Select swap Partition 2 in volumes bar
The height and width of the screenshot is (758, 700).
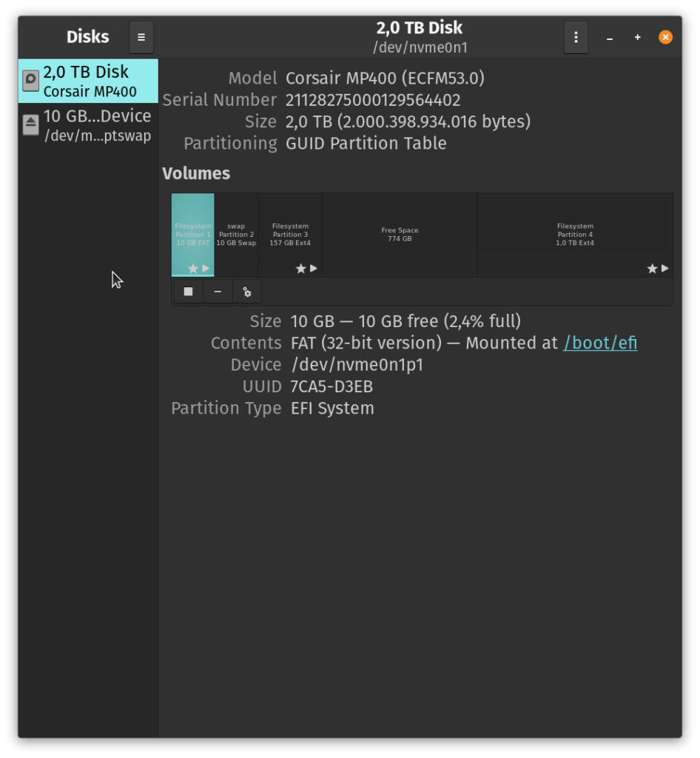[x=236, y=235]
